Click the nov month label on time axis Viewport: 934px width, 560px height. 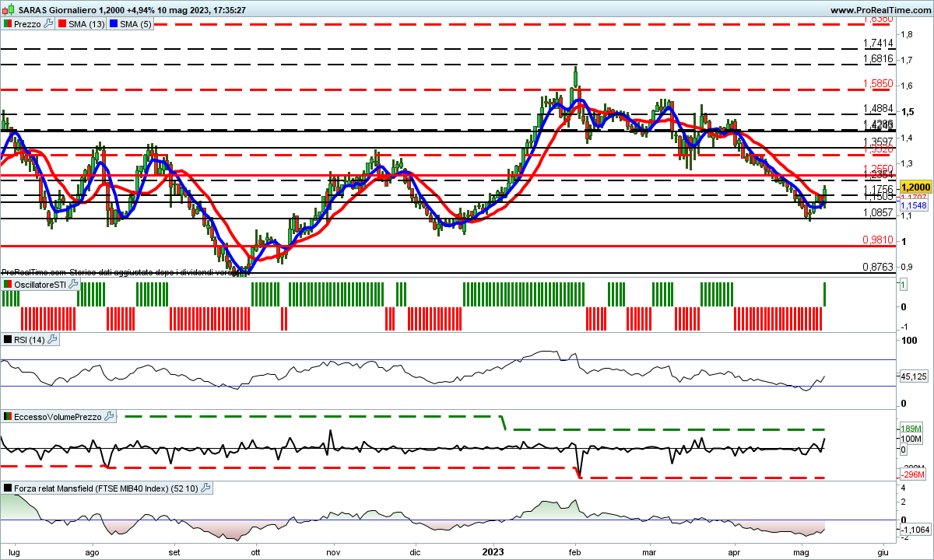click(x=333, y=552)
